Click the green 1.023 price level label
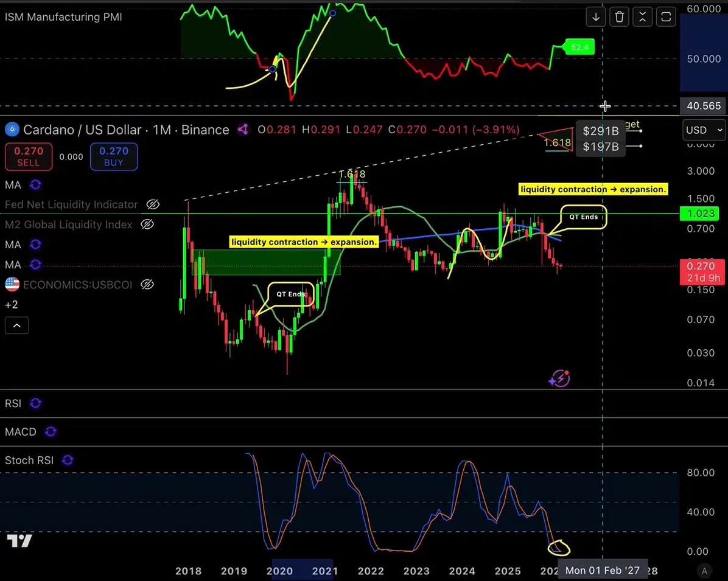The image size is (728, 581). 701,213
